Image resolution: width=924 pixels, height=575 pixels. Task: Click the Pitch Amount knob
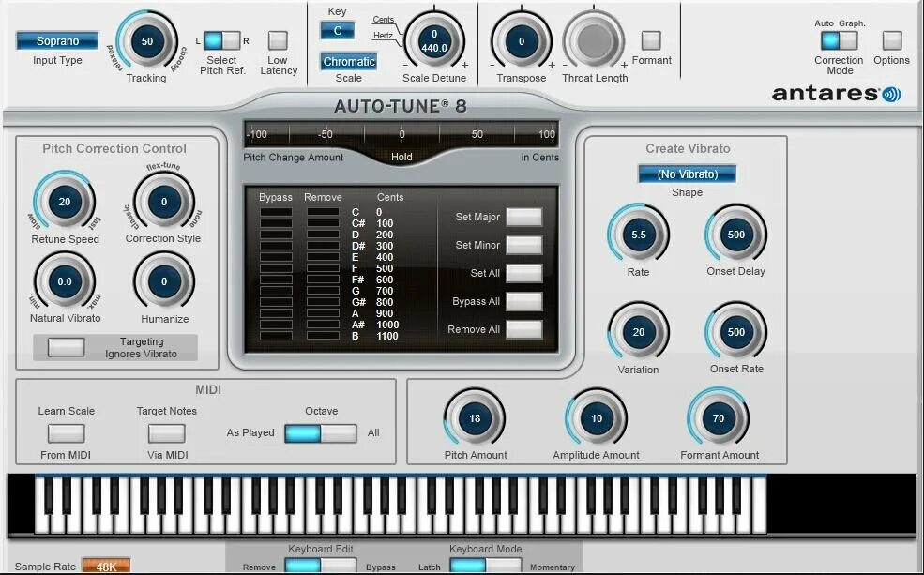475,418
